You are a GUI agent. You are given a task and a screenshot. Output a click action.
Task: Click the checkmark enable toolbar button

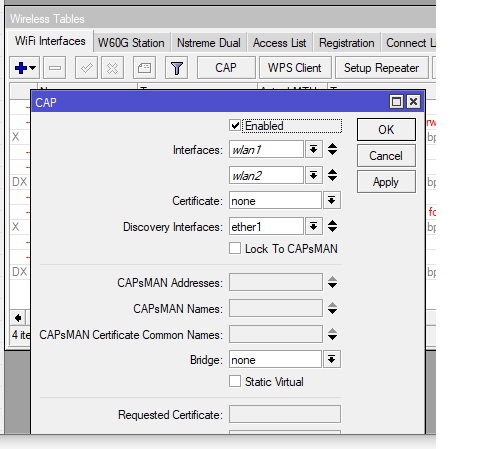pos(86,68)
